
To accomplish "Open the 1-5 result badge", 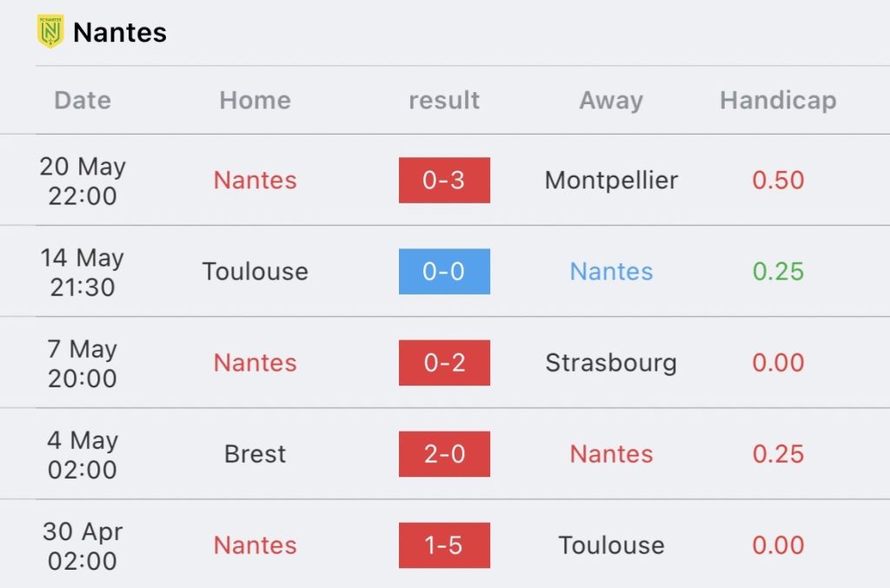I will [x=444, y=545].
